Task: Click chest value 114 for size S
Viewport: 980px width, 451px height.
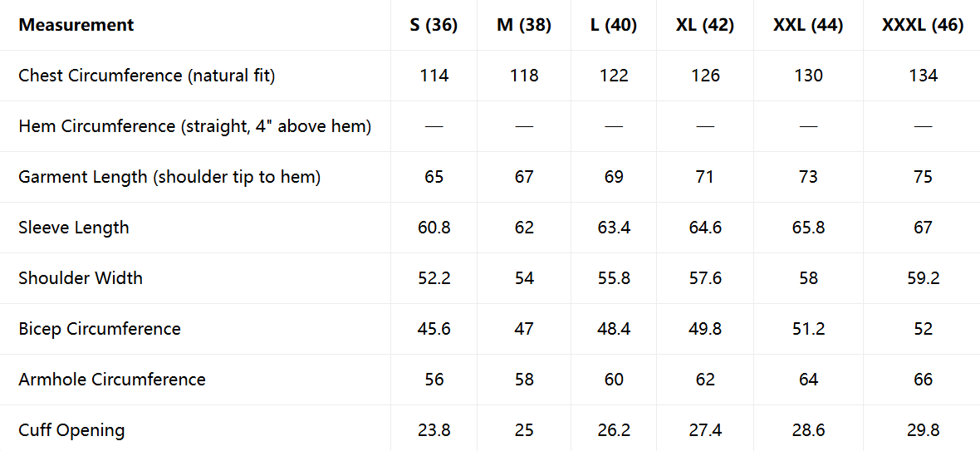Action: (434, 76)
